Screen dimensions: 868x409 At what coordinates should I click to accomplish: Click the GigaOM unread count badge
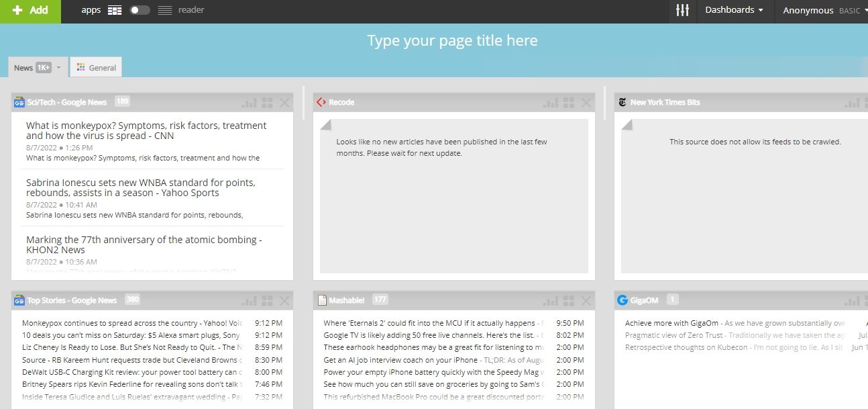(x=673, y=300)
